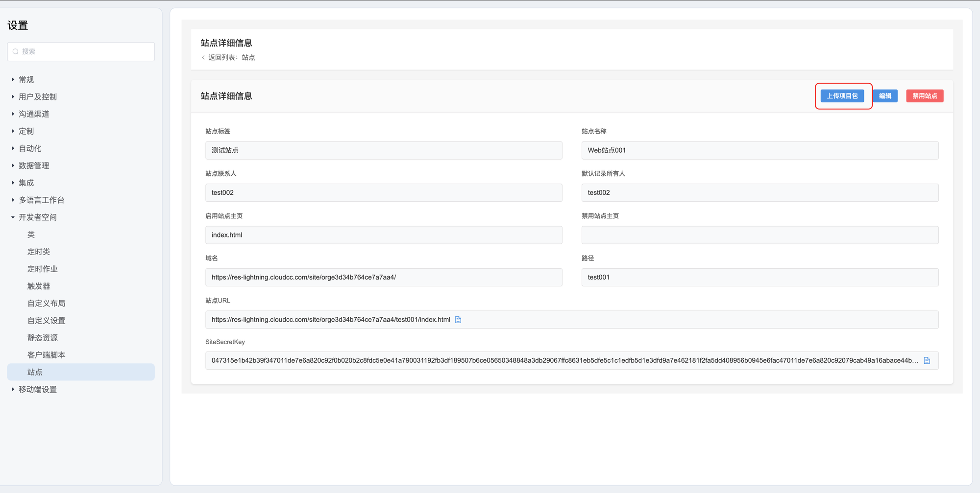Click the 编辑 button
Image resolution: width=980 pixels, height=493 pixels.
(885, 96)
